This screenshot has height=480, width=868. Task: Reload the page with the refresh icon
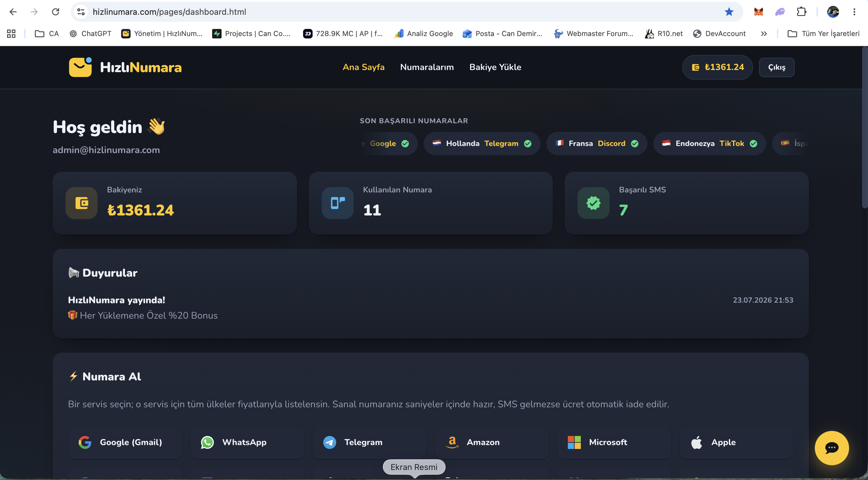(x=56, y=12)
